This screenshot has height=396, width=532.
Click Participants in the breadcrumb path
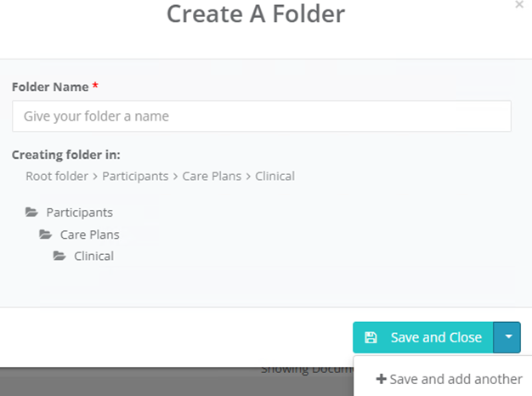tap(135, 176)
